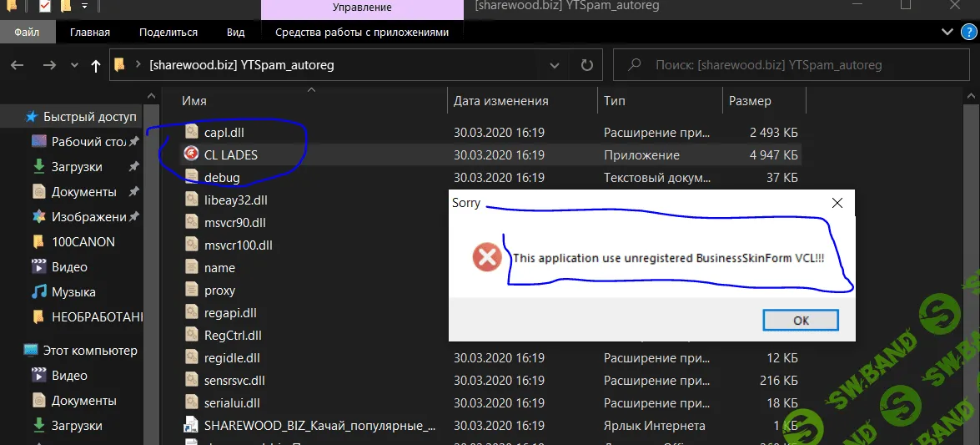Switch to the Вид ribbon tab

(235, 32)
